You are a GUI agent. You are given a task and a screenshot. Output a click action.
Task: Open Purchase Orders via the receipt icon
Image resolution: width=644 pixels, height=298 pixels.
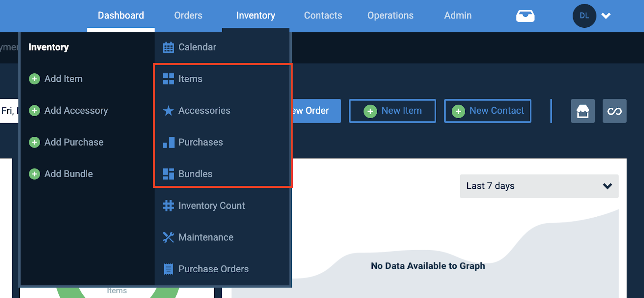click(x=168, y=269)
